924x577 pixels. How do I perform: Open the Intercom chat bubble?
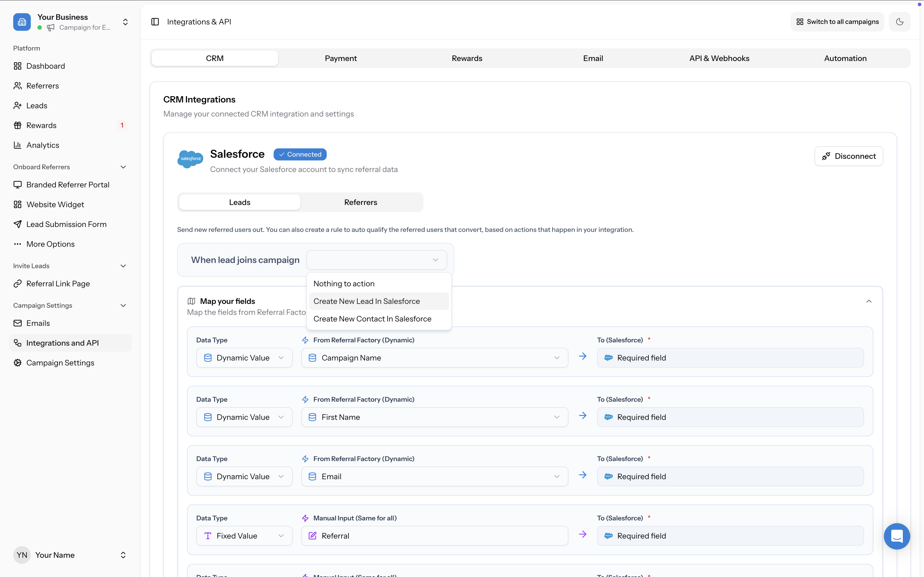(x=897, y=536)
